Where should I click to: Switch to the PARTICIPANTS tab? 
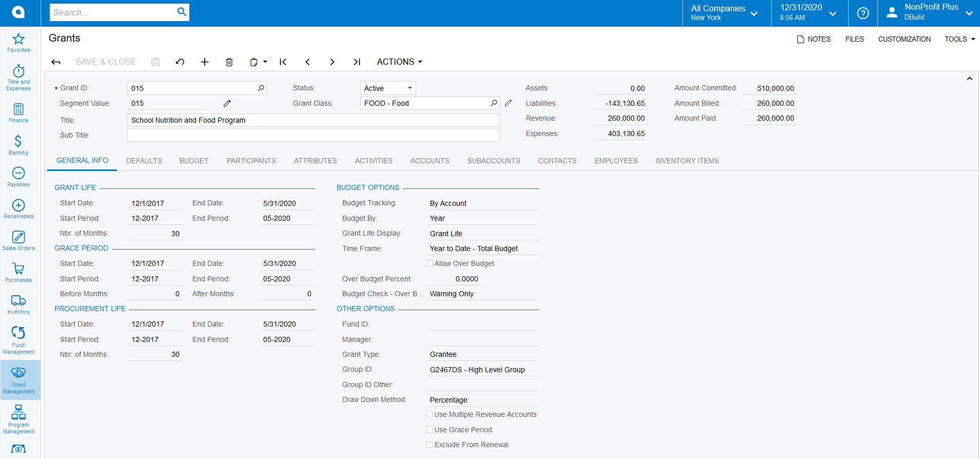pos(251,161)
